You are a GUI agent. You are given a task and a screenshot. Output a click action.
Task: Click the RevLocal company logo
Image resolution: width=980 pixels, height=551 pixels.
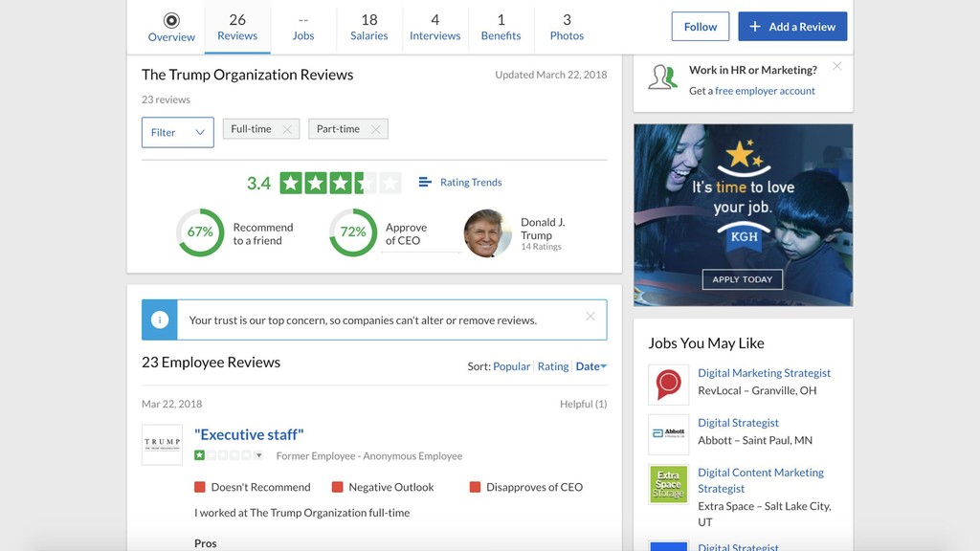click(x=668, y=385)
